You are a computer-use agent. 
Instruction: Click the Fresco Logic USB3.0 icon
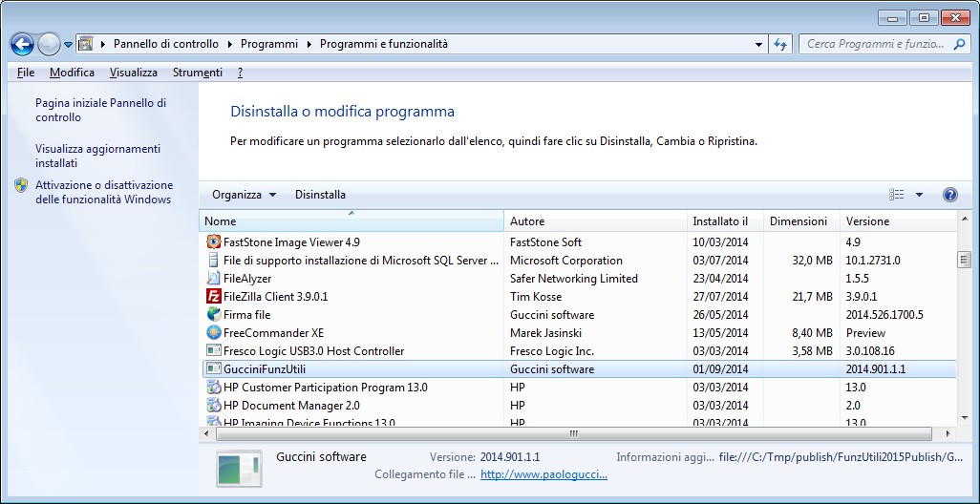pos(214,350)
